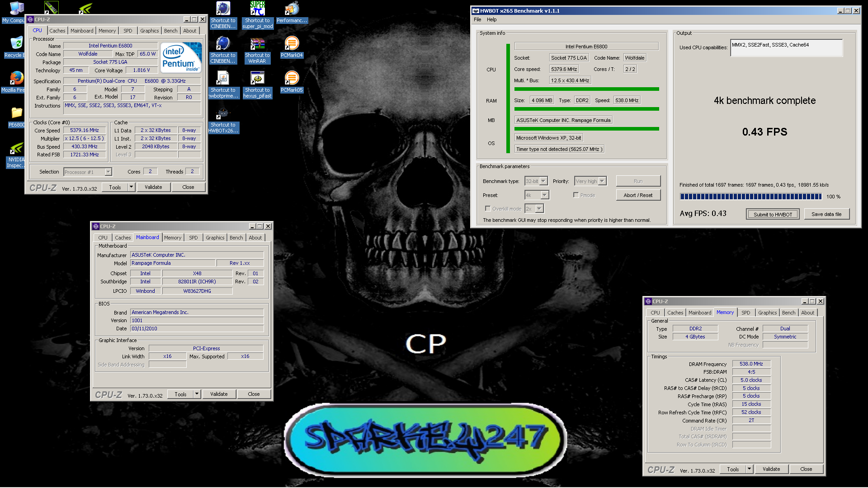Click Validate in the top-left CPU-Z window
This screenshot has width=868, height=488.
(x=153, y=187)
